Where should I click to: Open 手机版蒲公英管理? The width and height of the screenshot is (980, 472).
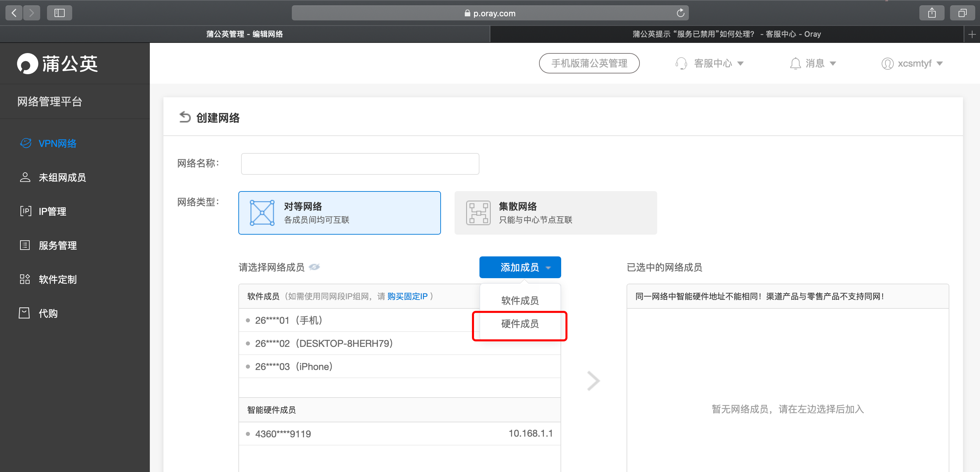[589, 63]
